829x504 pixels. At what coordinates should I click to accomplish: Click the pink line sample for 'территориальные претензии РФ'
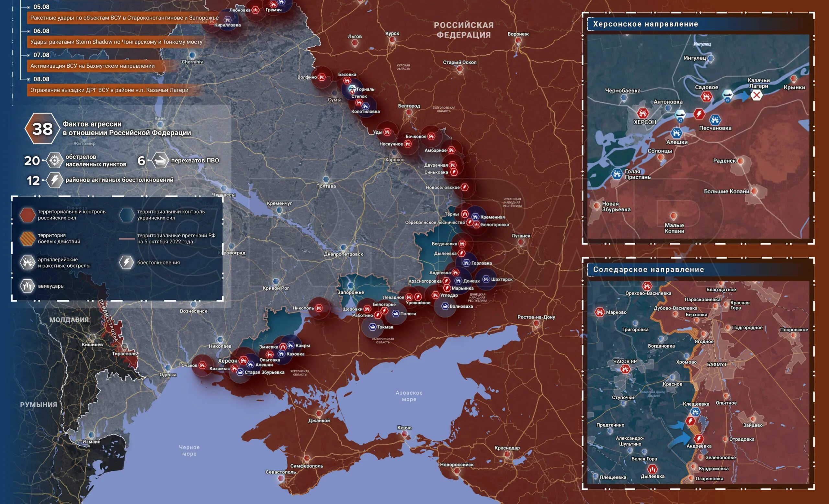(127, 239)
